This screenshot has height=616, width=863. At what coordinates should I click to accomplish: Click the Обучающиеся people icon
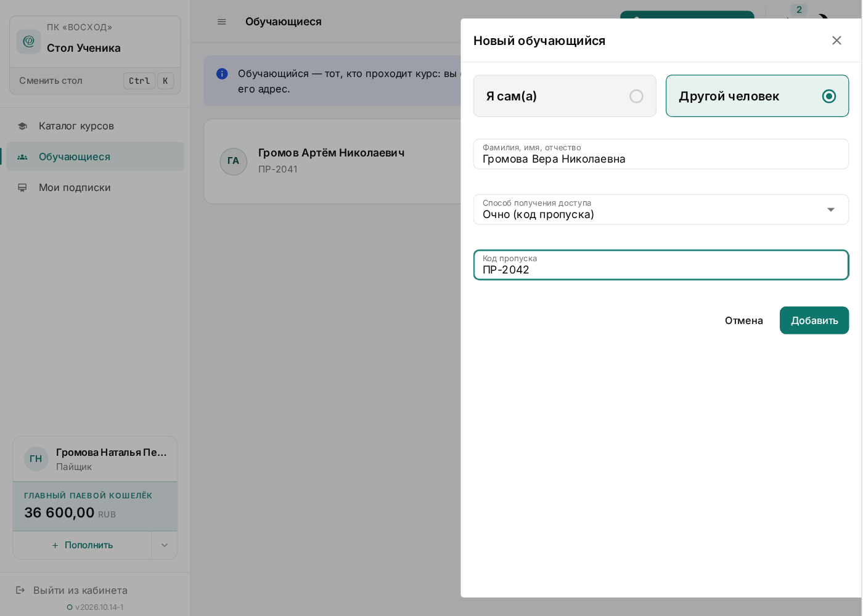point(22,156)
